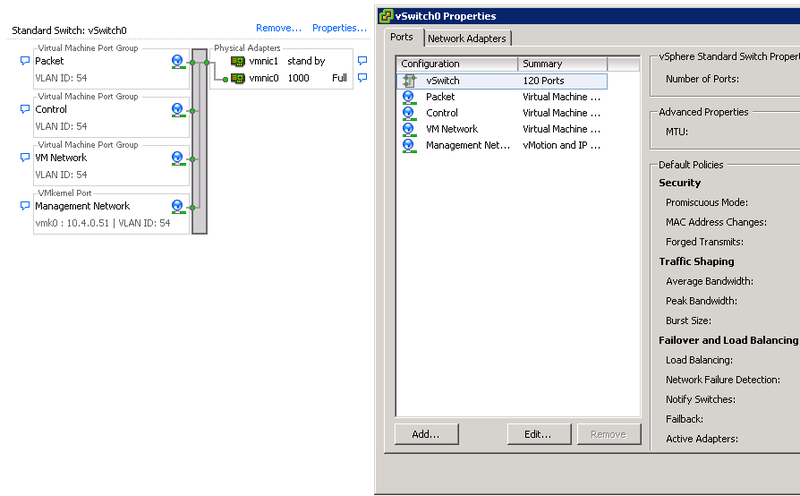Click the Add... button
The image size is (800, 496).
tap(426, 434)
